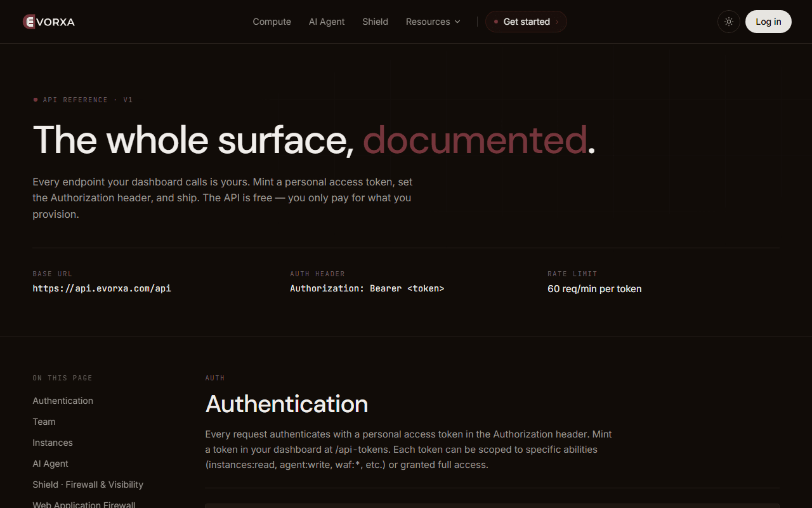Screen dimensions: 812x508
Task: Click the Log in button
Action: [x=768, y=22]
